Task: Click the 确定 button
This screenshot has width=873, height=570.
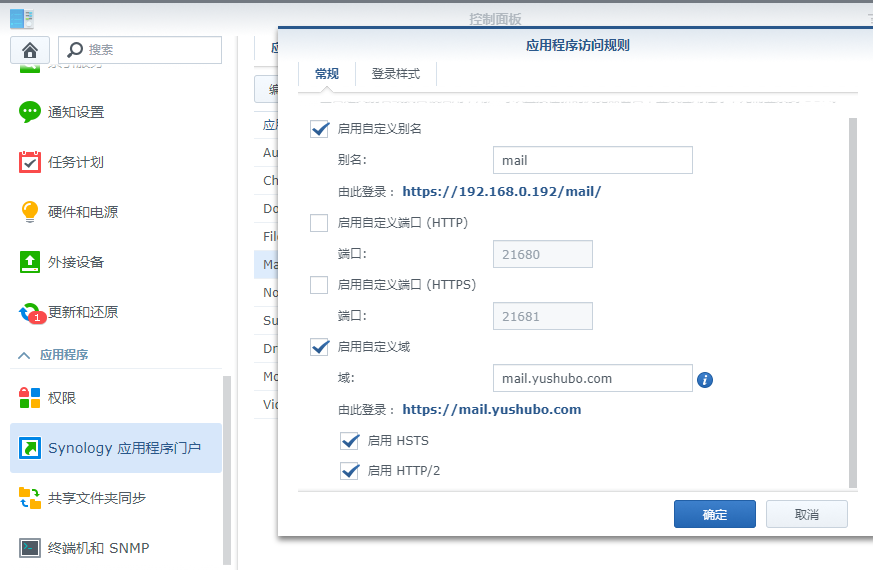Action: point(714,514)
